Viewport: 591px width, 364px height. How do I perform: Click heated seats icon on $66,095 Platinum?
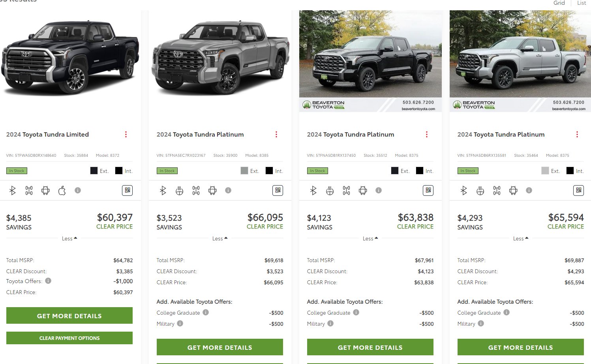[x=179, y=191]
